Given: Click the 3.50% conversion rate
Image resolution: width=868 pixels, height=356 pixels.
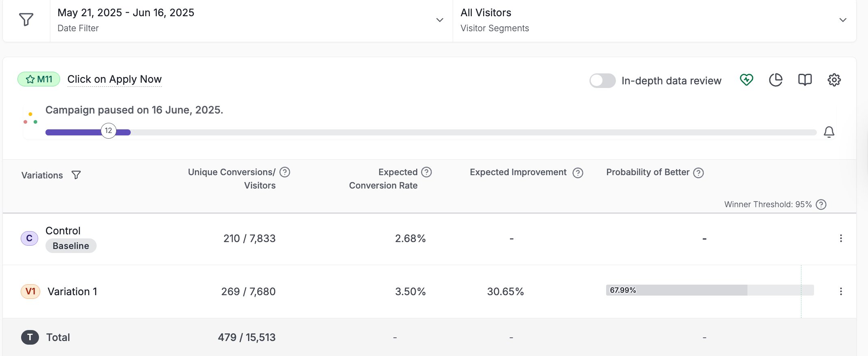Looking at the screenshot, I should click(x=410, y=292).
